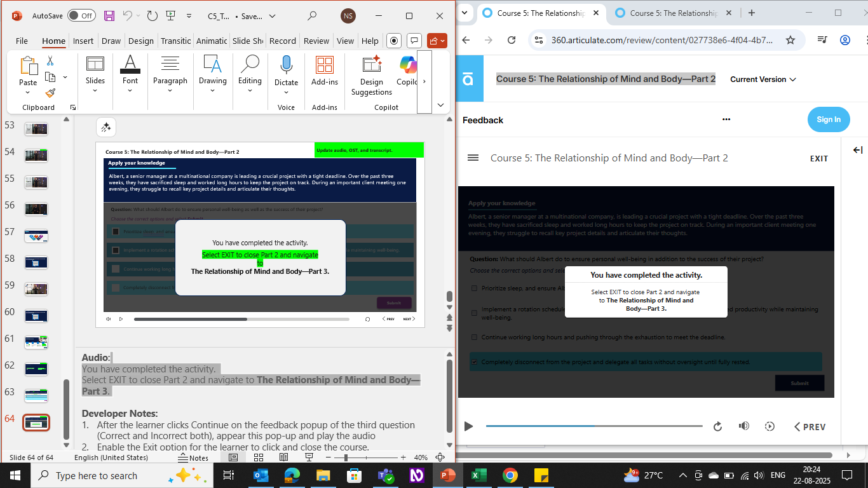Click the course player seekbar
Screen dimensions: 868x488
tap(594, 426)
